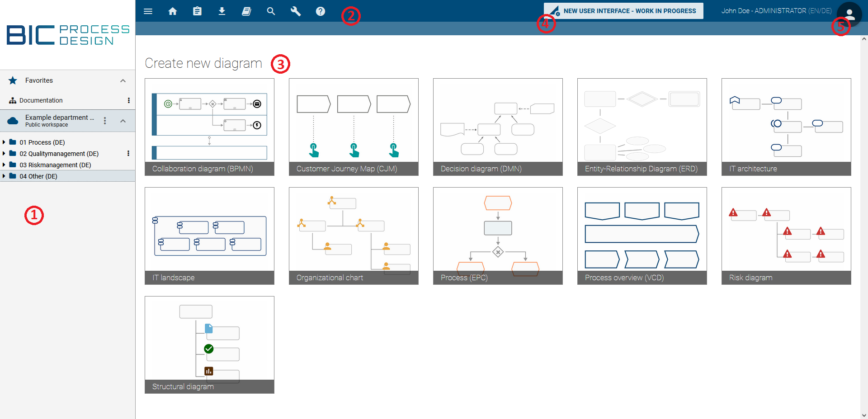Expand the "01 Process (DE)" folder
This screenshot has width=868, height=419.
5,142
